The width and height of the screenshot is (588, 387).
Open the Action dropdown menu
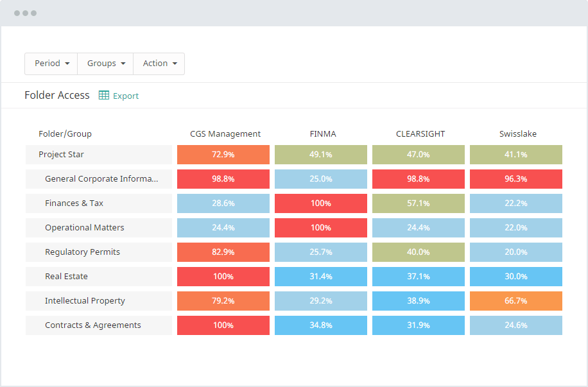coord(159,64)
